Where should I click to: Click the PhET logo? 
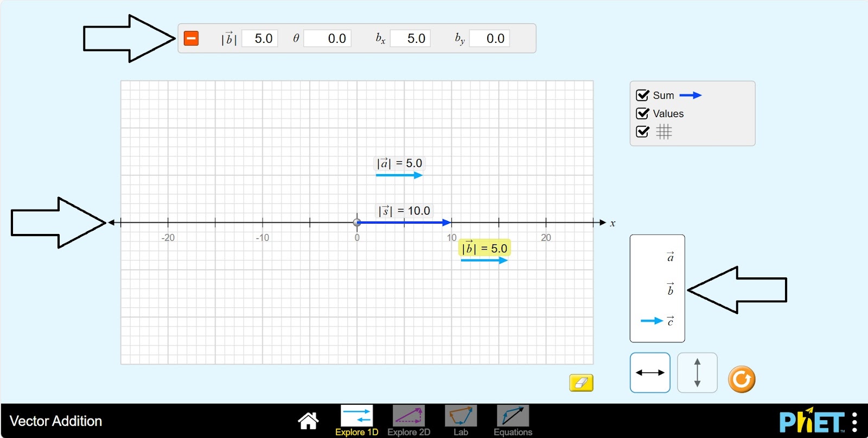point(811,421)
